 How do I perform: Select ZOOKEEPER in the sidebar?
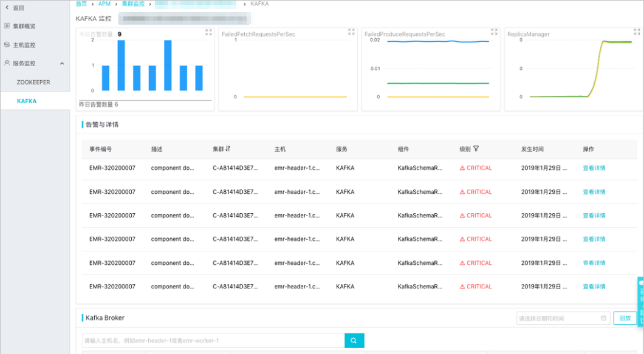tap(33, 82)
